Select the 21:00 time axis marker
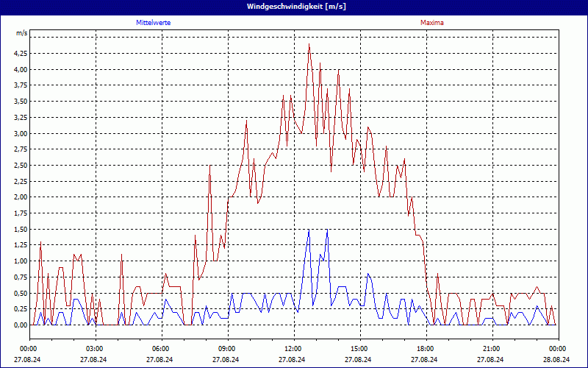Screen dimensions: 588x368 pyautogui.click(x=491, y=349)
